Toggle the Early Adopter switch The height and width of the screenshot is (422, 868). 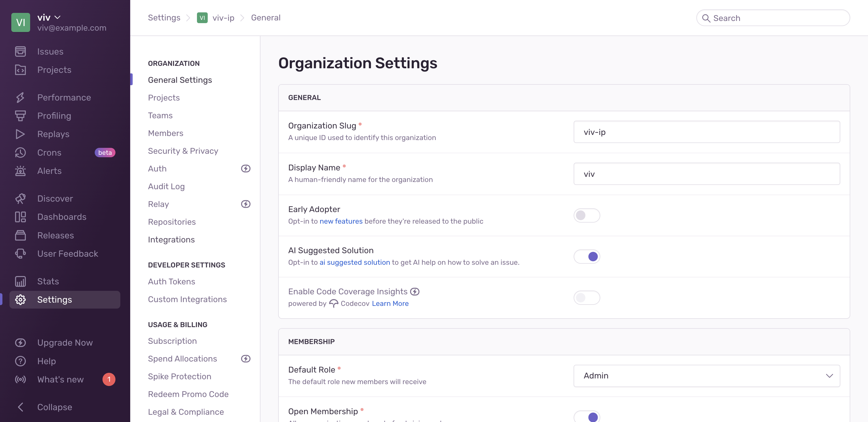[x=587, y=215]
